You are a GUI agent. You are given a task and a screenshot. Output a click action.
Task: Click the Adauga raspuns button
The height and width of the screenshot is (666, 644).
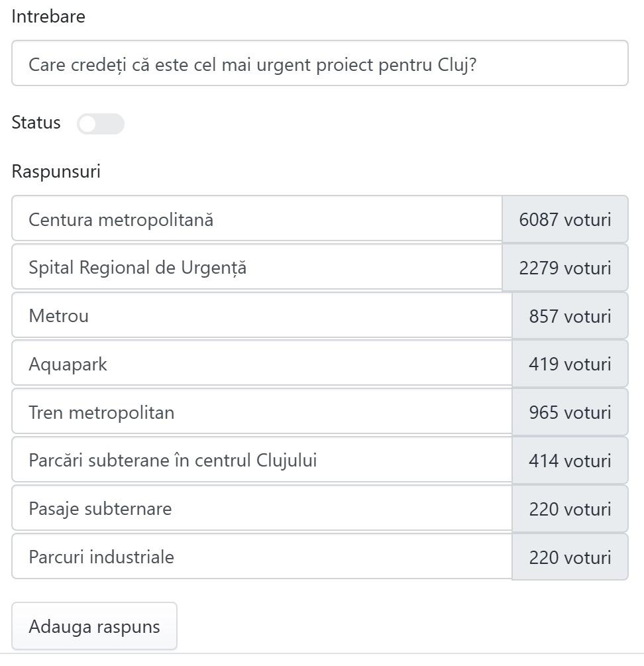click(94, 626)
